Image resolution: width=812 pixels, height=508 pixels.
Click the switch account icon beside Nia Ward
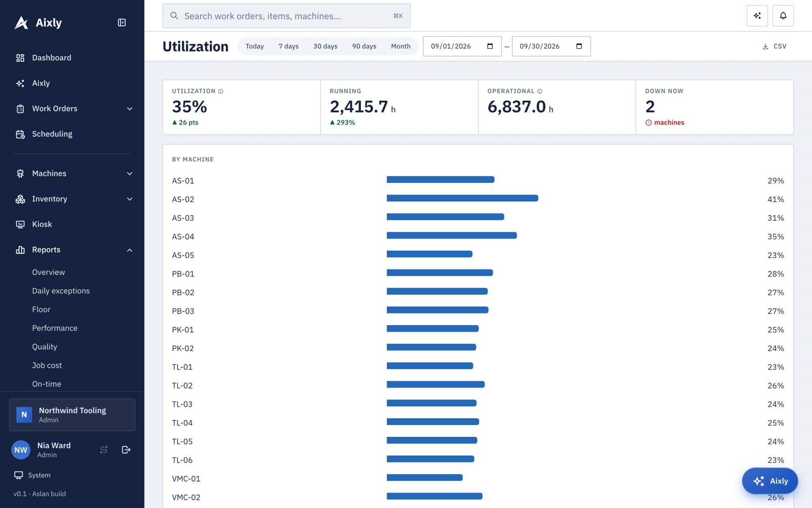[104, 449]
